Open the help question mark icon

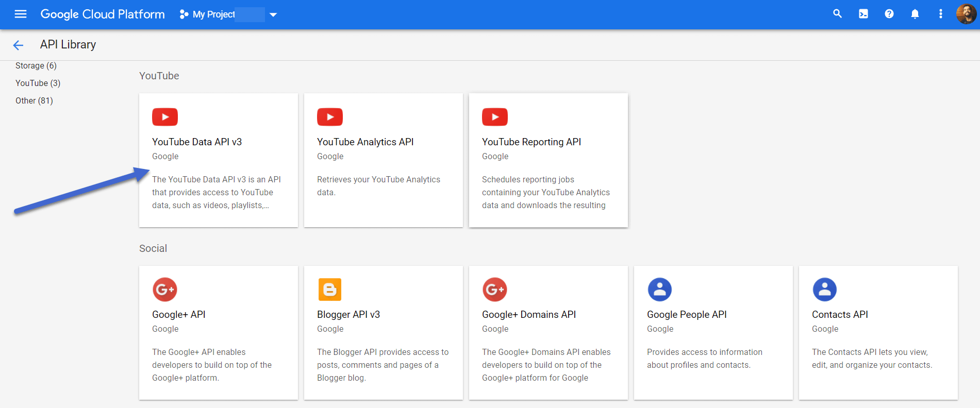[x=889, y=14]
